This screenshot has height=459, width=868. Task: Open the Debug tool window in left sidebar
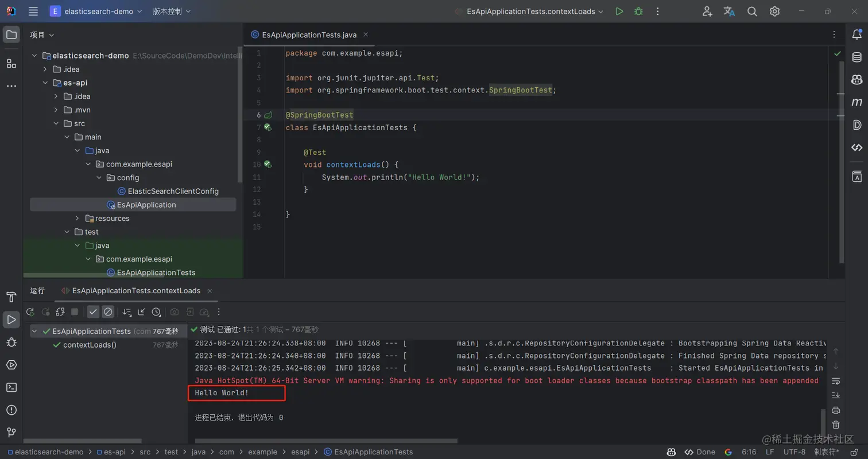pyautogui.click(x=11, y=342)
